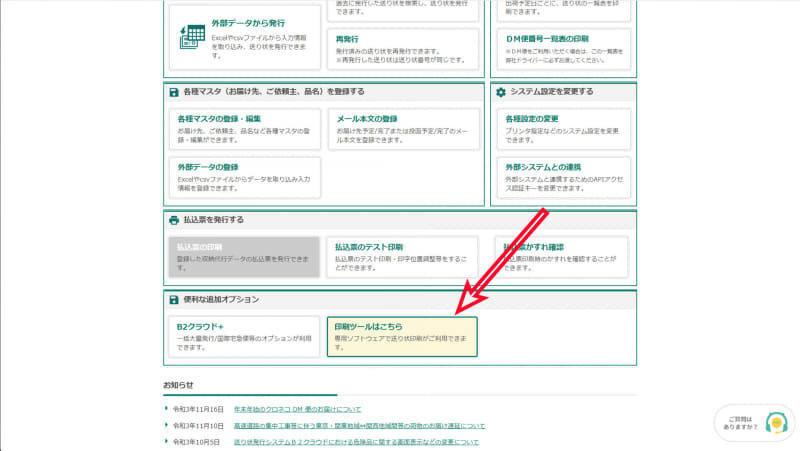Image resolution: width=800 pixels, height=451 pixels.
Task: Open ＤＭ便番号一覧表の印刷 card
Action: (x=564, y=48)
